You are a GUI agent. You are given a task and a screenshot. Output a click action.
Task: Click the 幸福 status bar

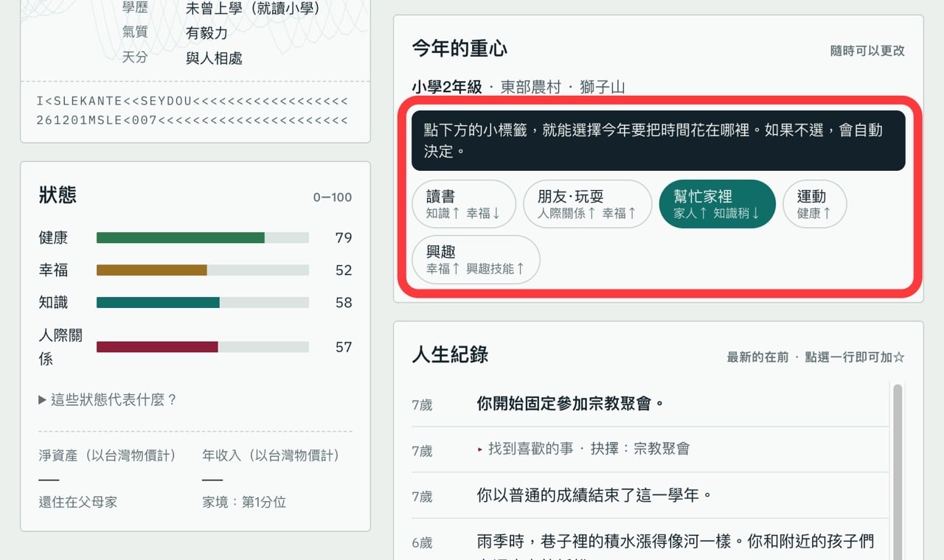tap(203, 270)
